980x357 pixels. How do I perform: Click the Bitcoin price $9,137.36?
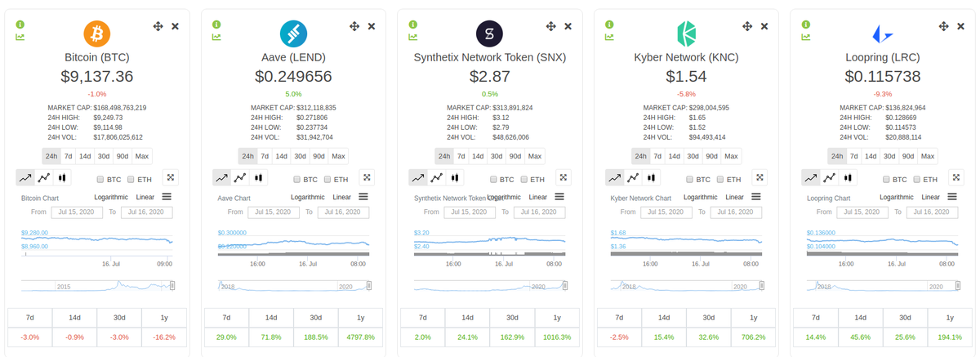pyautogui.click(x=96, y=77)
